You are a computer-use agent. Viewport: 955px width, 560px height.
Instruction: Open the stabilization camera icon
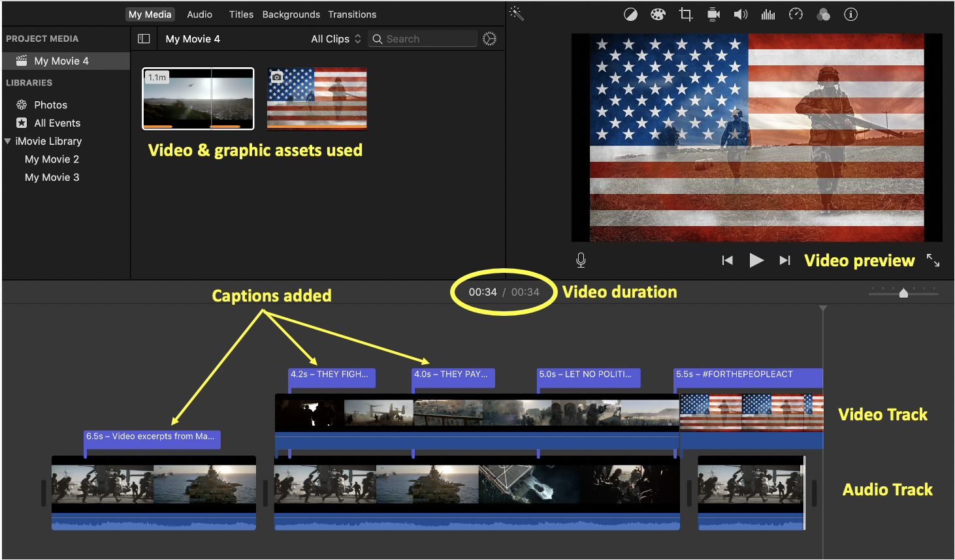[x=713, y=14]
